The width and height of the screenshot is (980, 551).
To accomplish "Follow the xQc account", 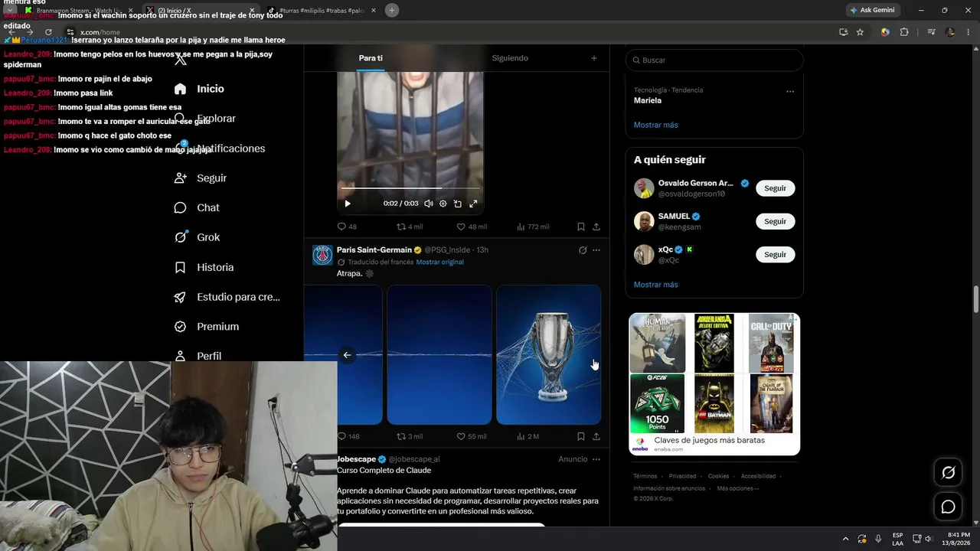I will (x=775, y=254).
